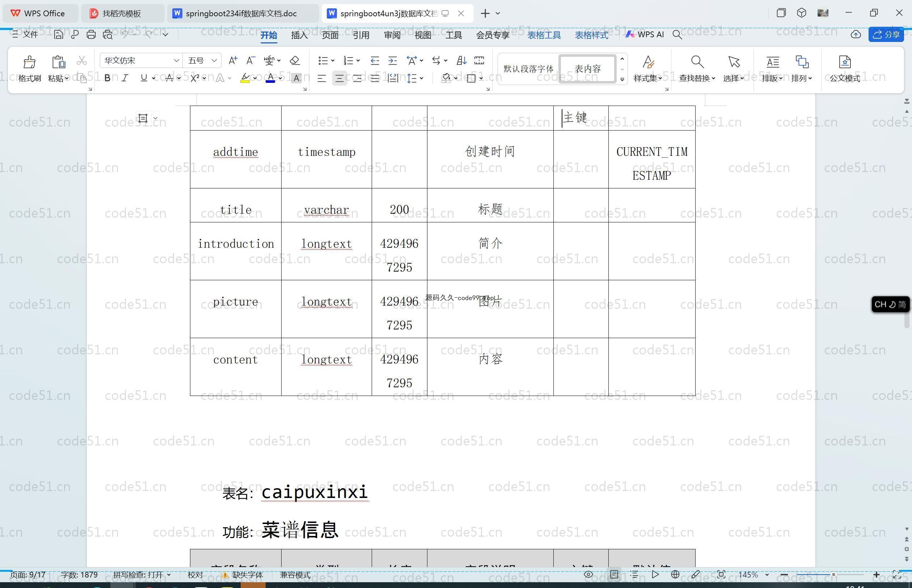The width and height of the screenshot is (912, 588).
Task: Click the print icon in quick toolbar
Action: click(x=91, y=35)
